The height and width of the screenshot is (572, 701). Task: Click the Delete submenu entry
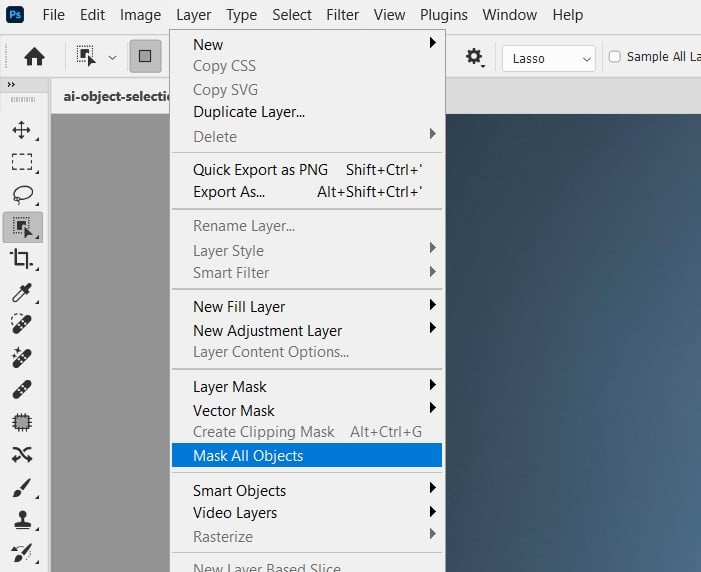[x=307, y=136]
